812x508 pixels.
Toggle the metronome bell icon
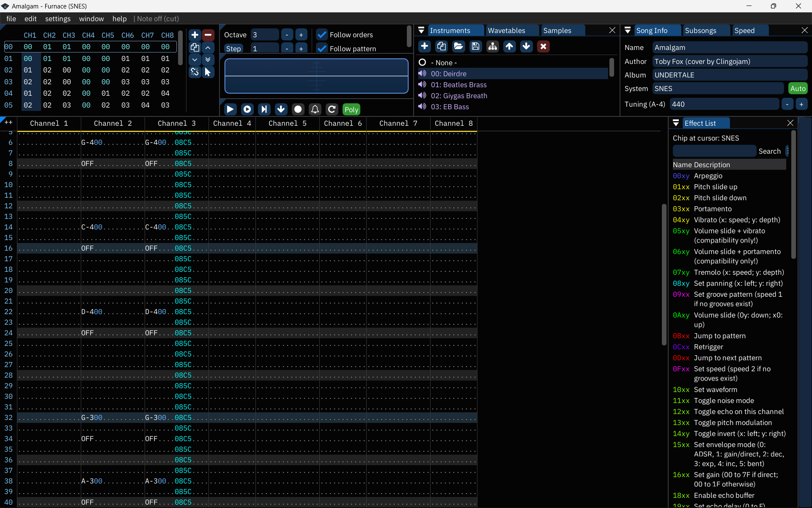(315, 109)
